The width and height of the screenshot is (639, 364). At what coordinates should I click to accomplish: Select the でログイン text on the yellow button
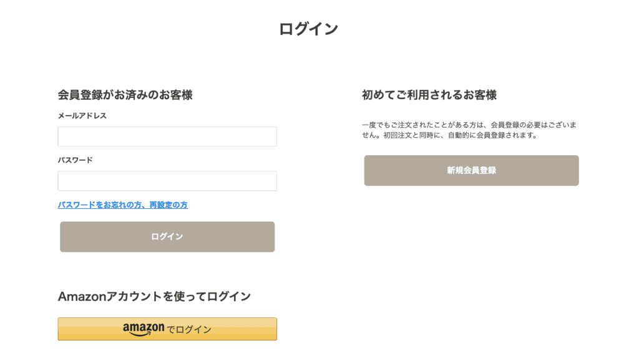pyautogui.click(x=189, y=329)
